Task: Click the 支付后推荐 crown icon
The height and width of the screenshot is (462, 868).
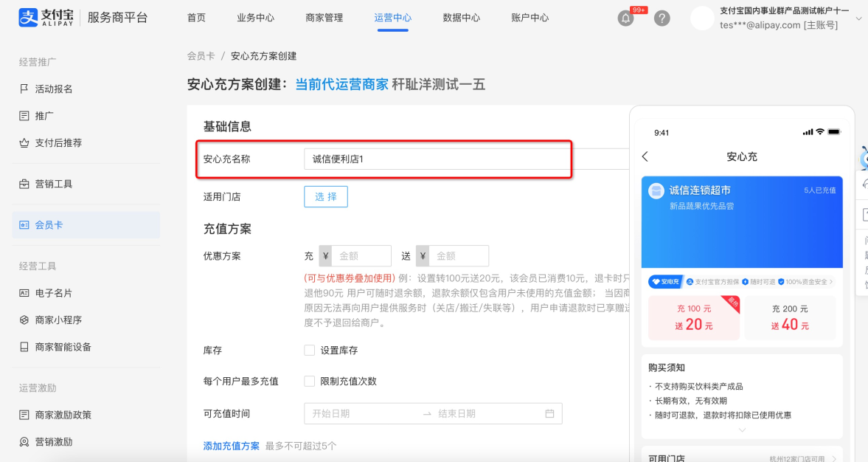Action: click(x=24, y=143)
